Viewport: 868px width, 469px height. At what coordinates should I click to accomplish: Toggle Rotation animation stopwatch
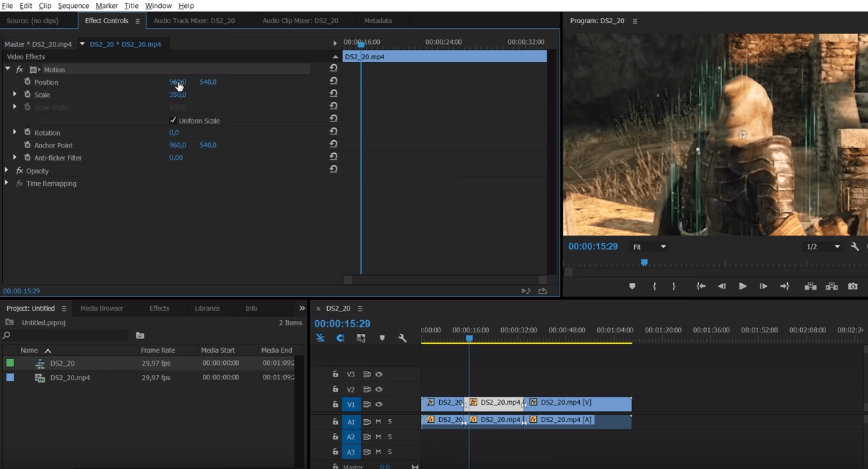(x=27, y=132)
